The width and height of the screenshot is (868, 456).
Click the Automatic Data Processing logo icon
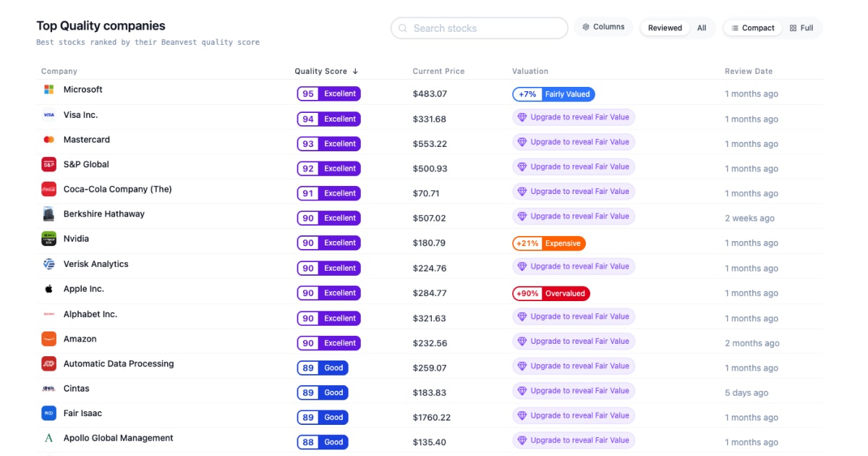48,363
